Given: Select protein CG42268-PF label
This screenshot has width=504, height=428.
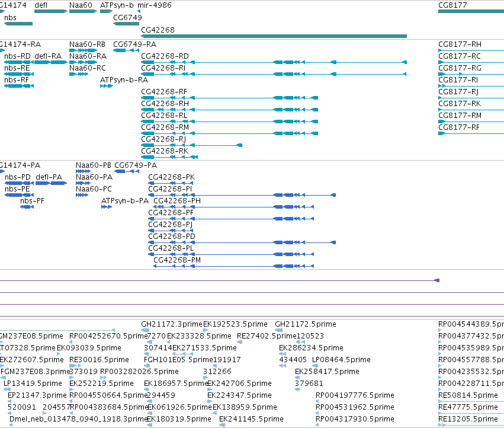Looking at the screenshot, I should (171, 213).
